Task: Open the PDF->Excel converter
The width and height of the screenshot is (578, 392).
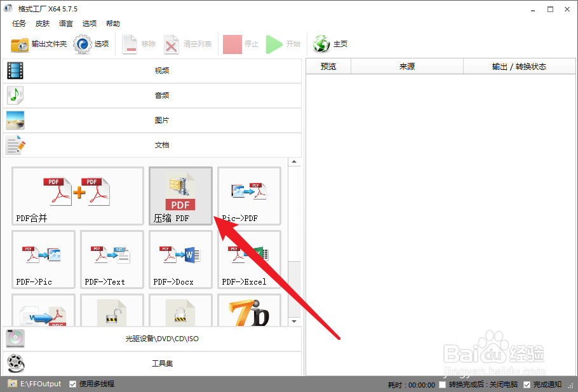Action: [x=249, y=259]
